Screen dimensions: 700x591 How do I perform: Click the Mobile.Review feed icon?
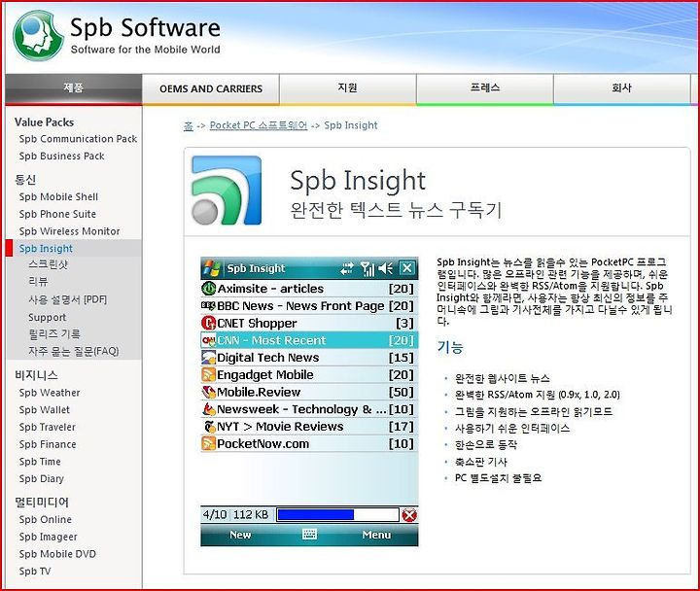coord(208,392)
